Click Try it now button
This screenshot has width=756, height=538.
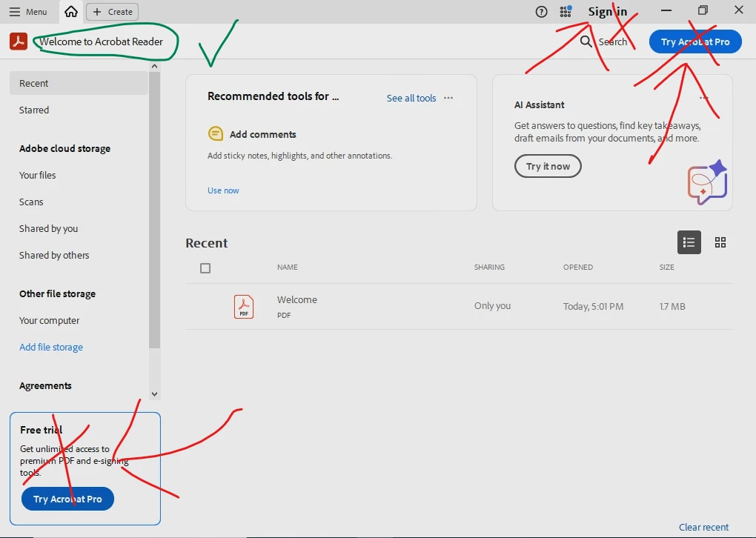click(548, 166)
